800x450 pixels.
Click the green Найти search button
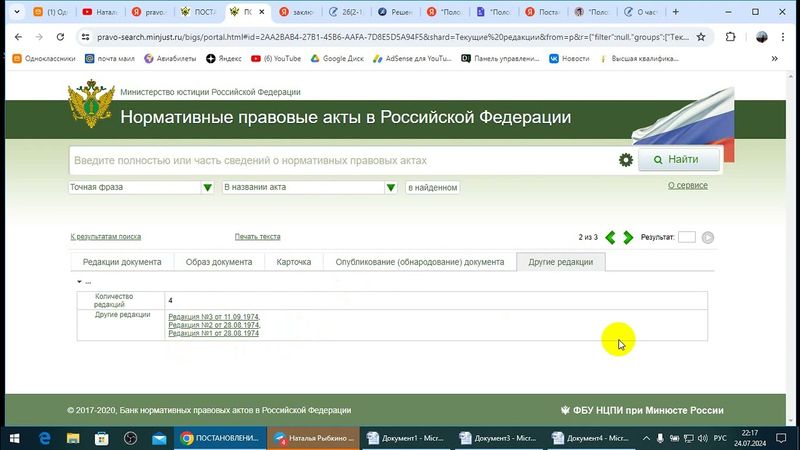[679, 160]
